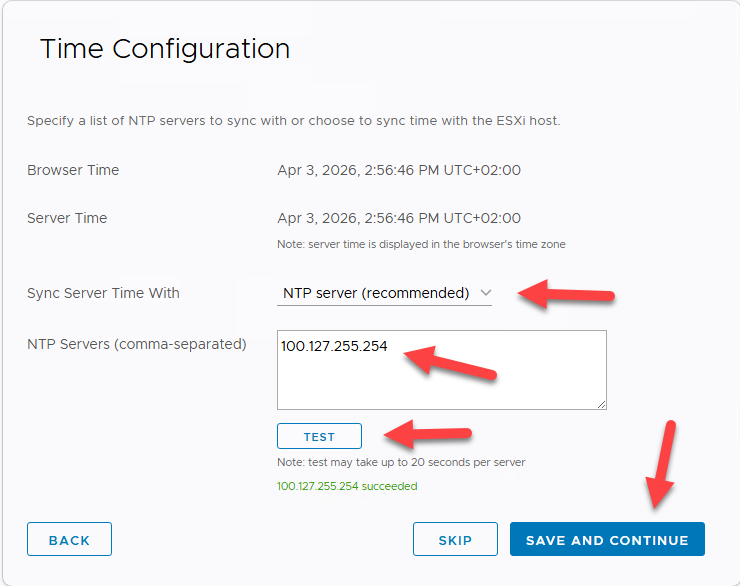Click the Time Configuration heading
Screen dimensions: 740x586
165,48
